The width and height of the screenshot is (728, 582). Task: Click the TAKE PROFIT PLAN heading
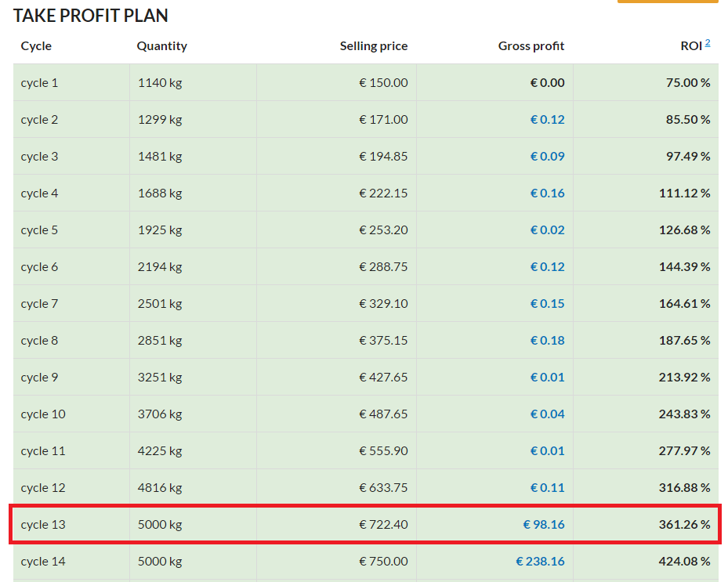[x=91, y=16]
